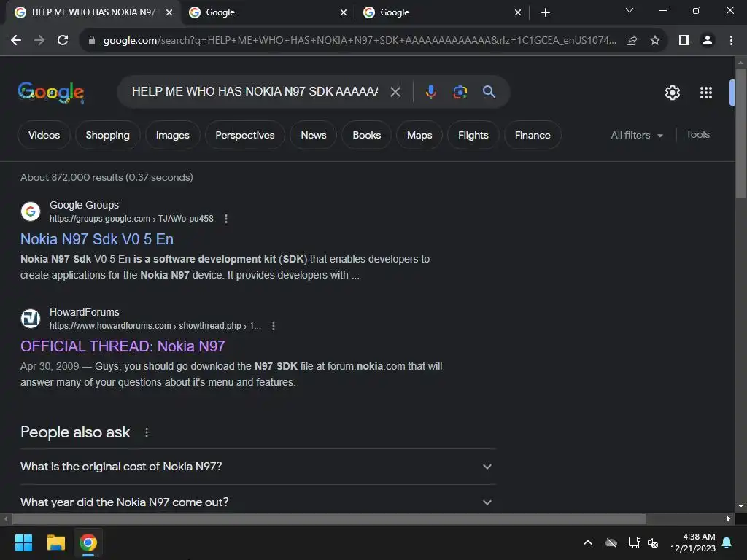Screen dimensions: 747x560
Task: Open People also ask options menu
Action: [146, 432]
